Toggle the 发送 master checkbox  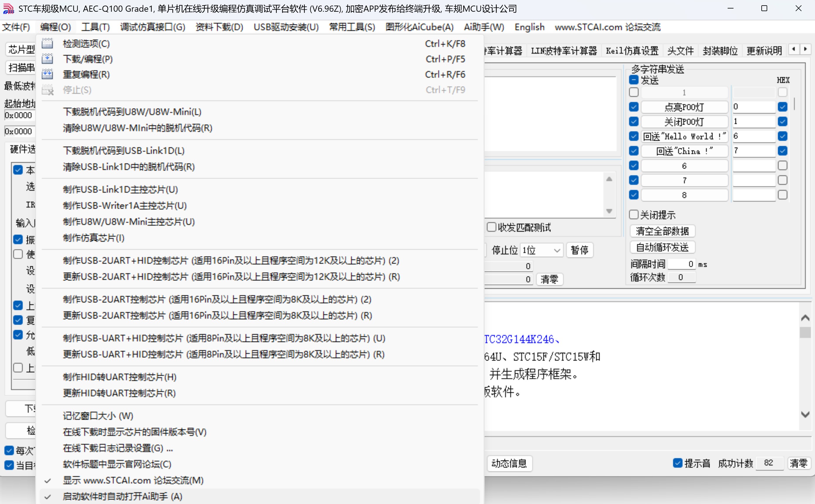point(634,80)
